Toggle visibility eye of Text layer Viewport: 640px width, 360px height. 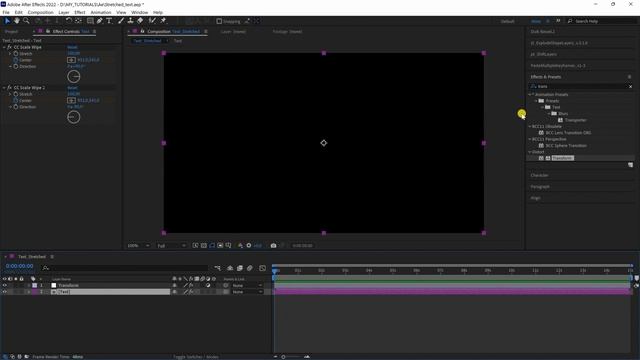[4, 292]
